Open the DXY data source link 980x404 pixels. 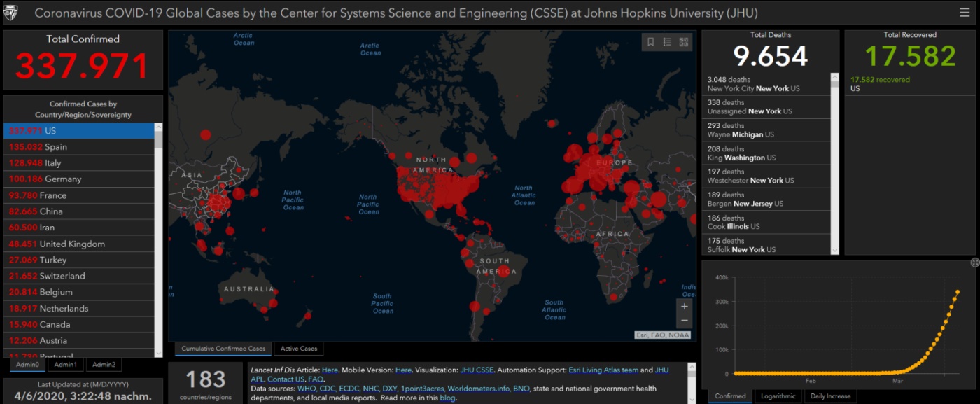tap(390, 389)
